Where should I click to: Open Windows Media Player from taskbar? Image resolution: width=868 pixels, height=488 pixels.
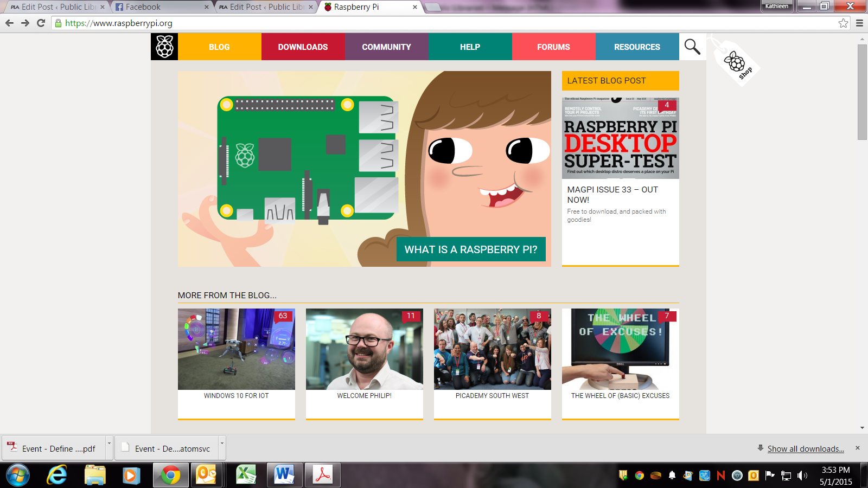coord(131,476)
